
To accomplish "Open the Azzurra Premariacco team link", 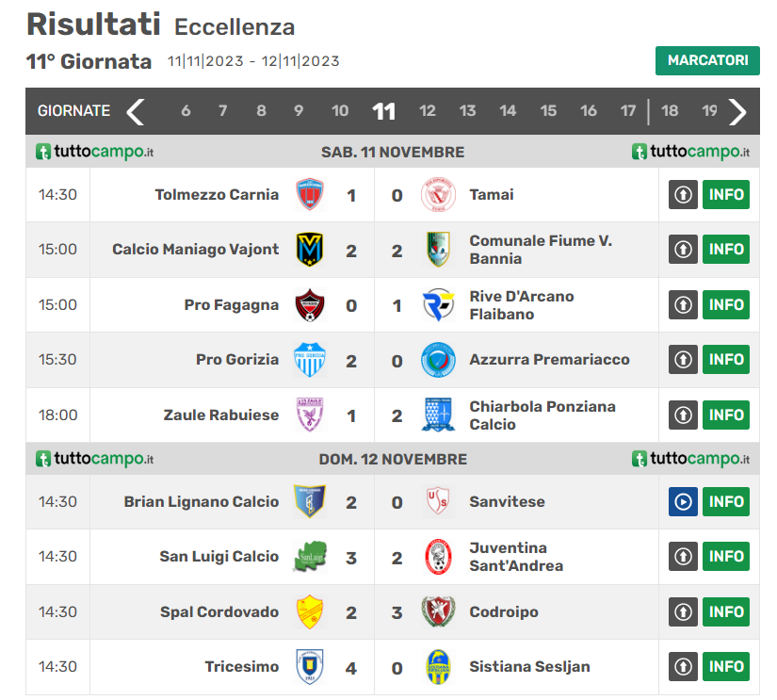I will (x=549, y=360).
